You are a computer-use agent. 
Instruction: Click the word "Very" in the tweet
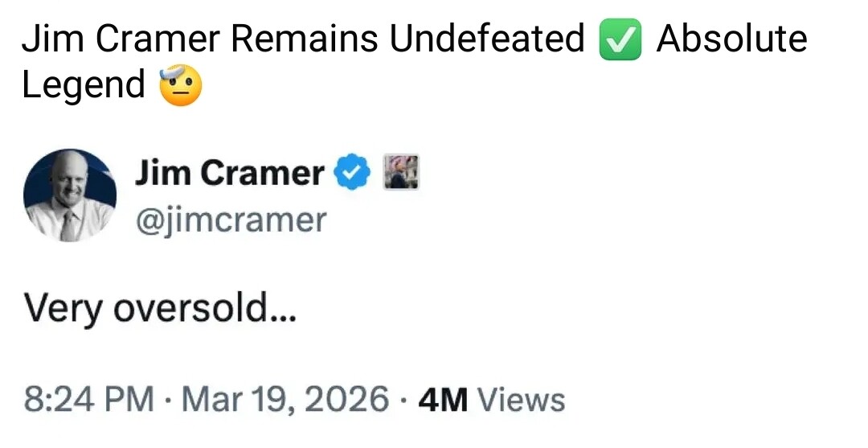tap(63, 307)
